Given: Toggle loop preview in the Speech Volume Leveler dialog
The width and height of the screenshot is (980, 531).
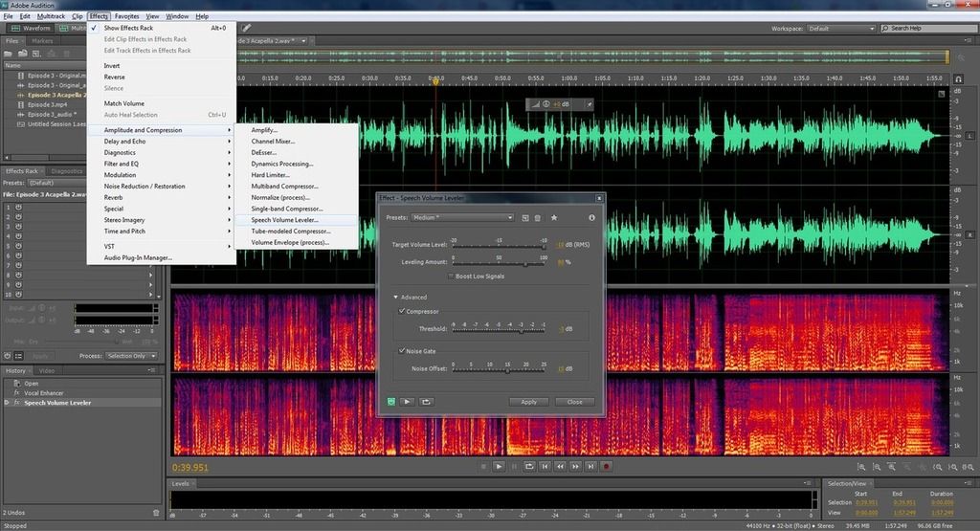Looking at the screenshot, I should point(426,402).
